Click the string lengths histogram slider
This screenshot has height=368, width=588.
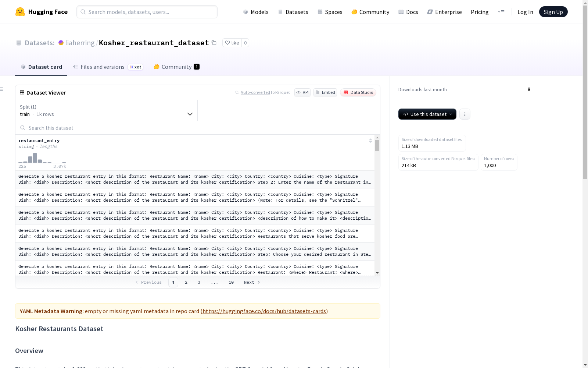point(42,158)
